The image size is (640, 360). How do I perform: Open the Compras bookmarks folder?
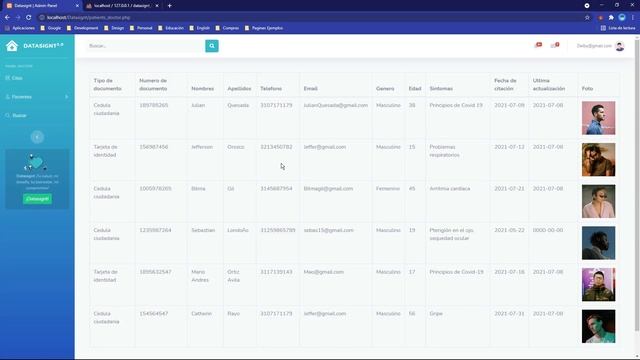[227, 28]
